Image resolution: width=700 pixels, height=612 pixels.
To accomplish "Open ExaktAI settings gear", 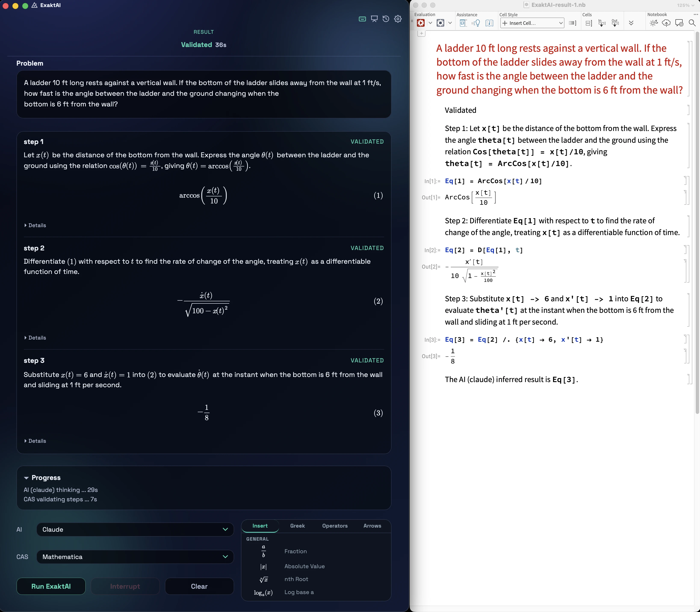I will tap(398, 19).
